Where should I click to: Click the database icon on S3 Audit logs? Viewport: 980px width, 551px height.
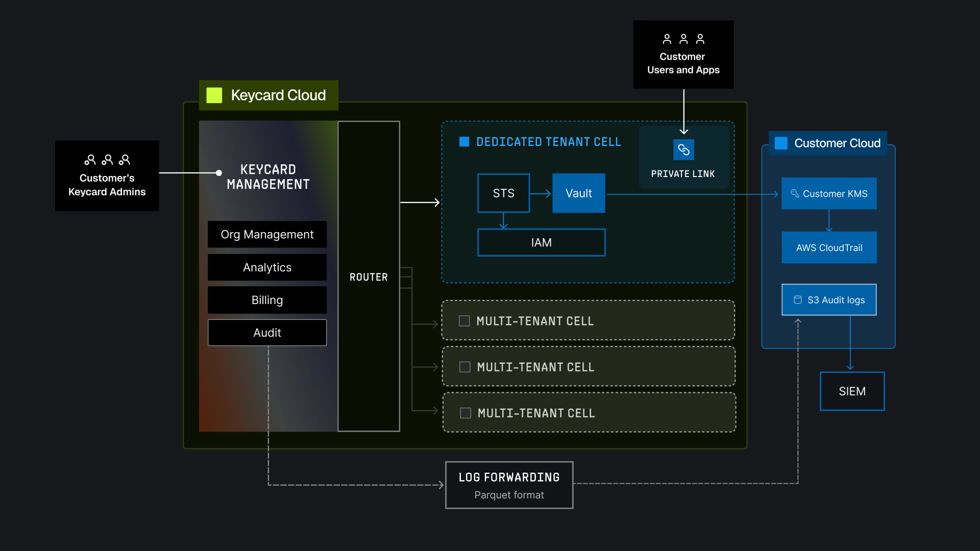click(x=798, y=299)
